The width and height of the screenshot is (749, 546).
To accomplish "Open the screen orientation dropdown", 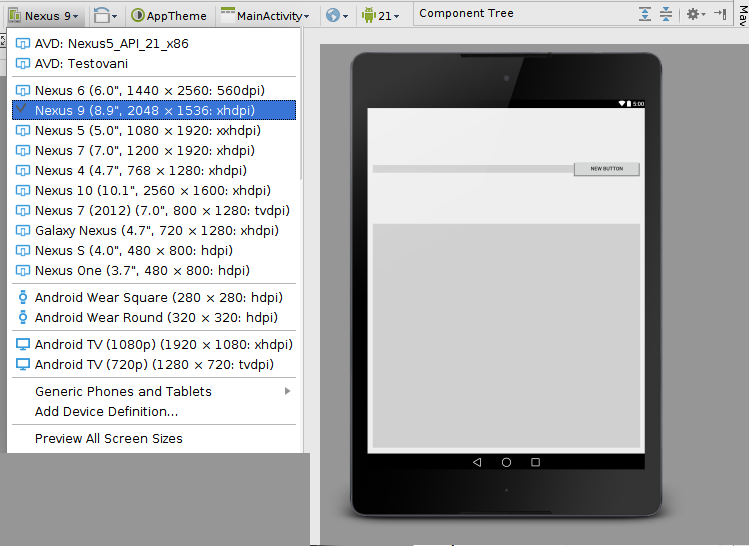I will tap(105, 16).
